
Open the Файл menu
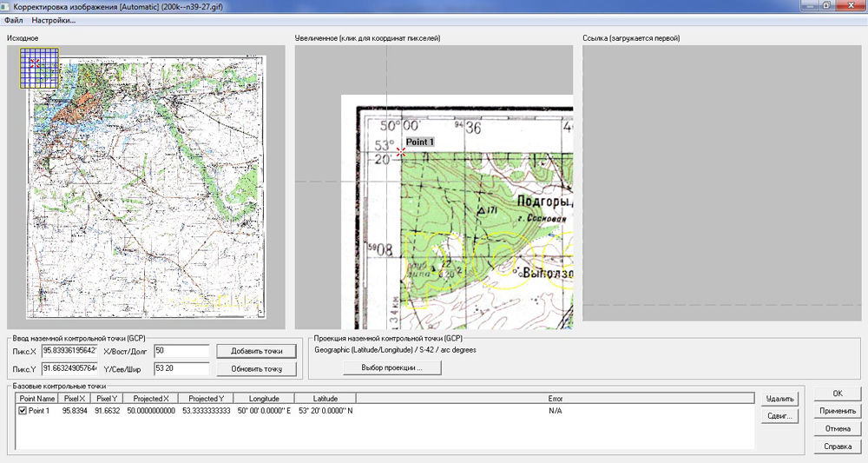(x=13, y=20)
